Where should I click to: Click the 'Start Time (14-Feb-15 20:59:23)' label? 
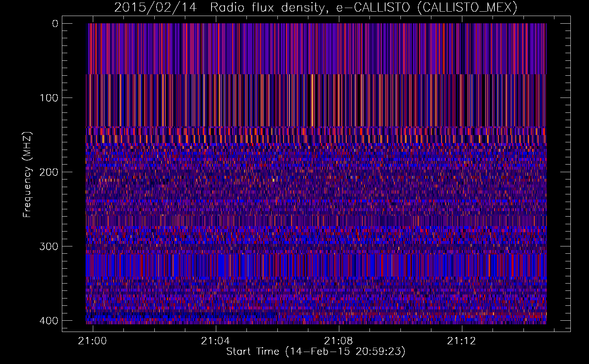tap(316, 352)
